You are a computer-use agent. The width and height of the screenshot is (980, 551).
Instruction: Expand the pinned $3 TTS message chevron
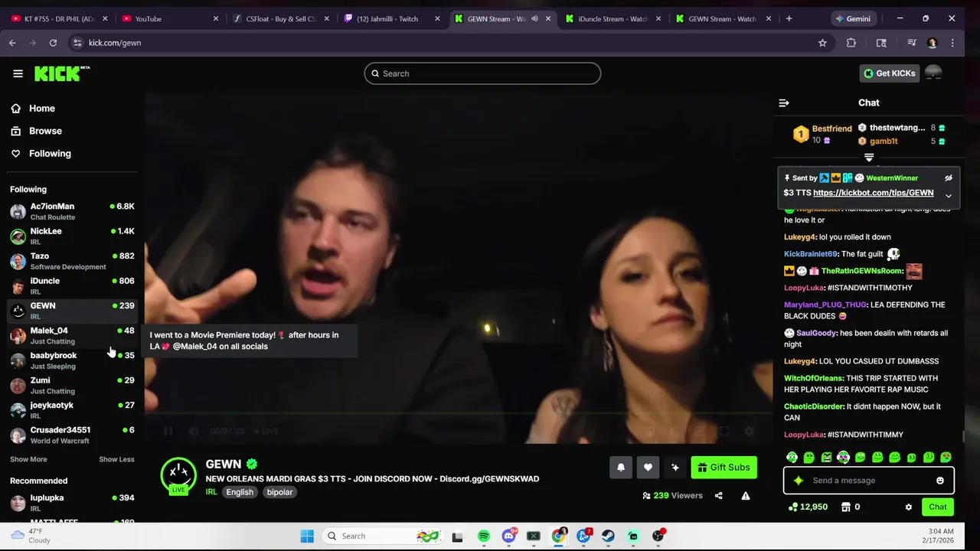948,196
